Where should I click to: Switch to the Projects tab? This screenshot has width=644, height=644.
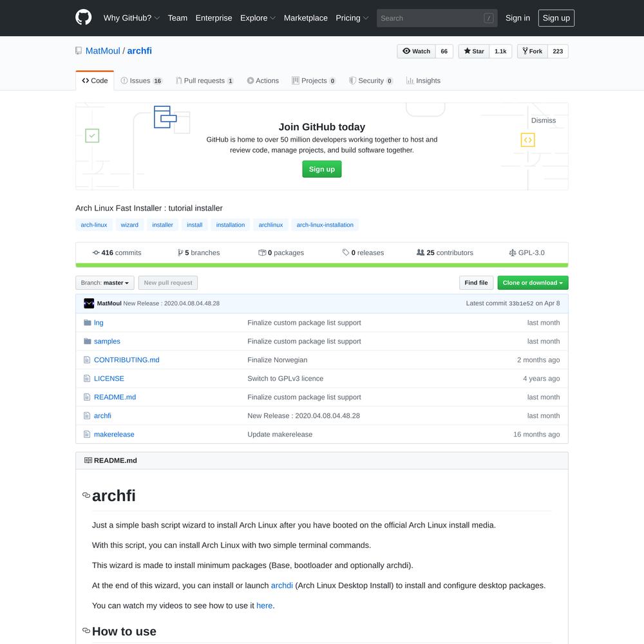point(314,80)
